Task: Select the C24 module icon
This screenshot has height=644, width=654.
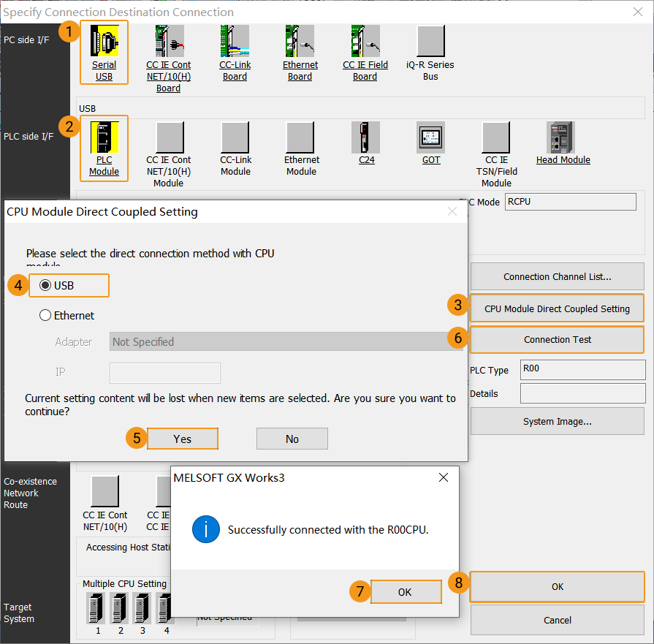Action: (366, 137)
